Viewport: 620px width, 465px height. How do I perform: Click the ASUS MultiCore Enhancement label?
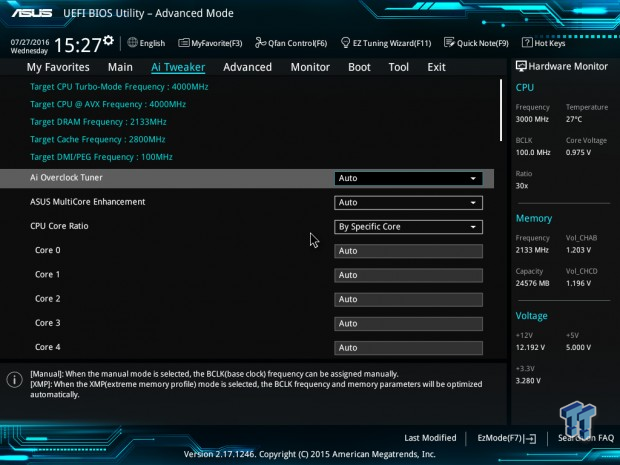[88, 202]
